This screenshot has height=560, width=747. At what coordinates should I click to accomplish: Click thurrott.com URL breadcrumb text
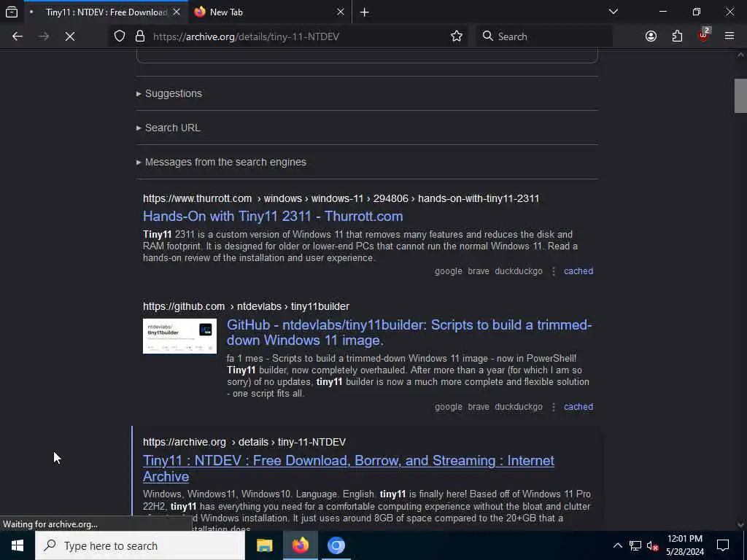[x=341, y=198]
